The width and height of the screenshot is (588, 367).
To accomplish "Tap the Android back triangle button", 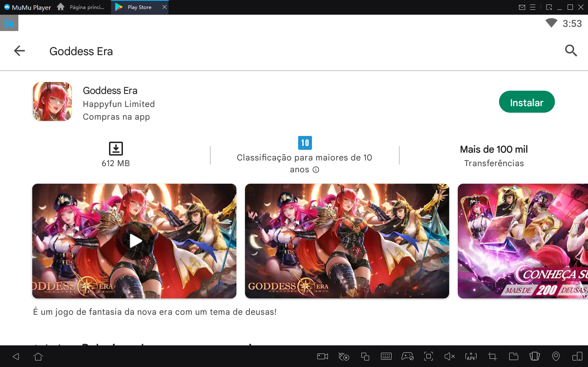I will click(x=16, y=356).
